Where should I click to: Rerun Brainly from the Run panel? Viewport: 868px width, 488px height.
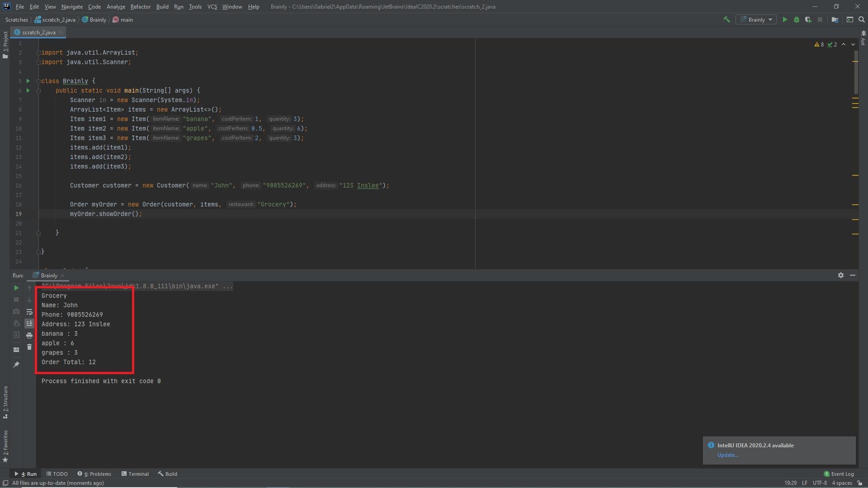point(16,288)
